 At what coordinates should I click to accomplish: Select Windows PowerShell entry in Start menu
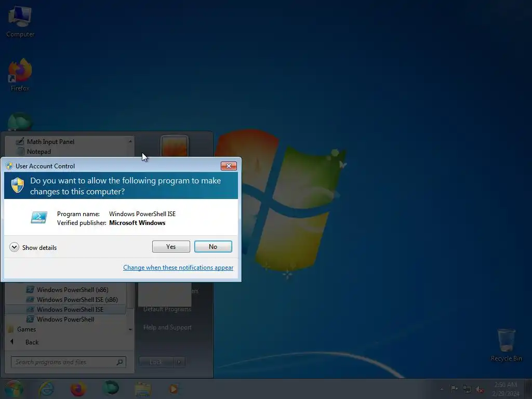point(65,320)
